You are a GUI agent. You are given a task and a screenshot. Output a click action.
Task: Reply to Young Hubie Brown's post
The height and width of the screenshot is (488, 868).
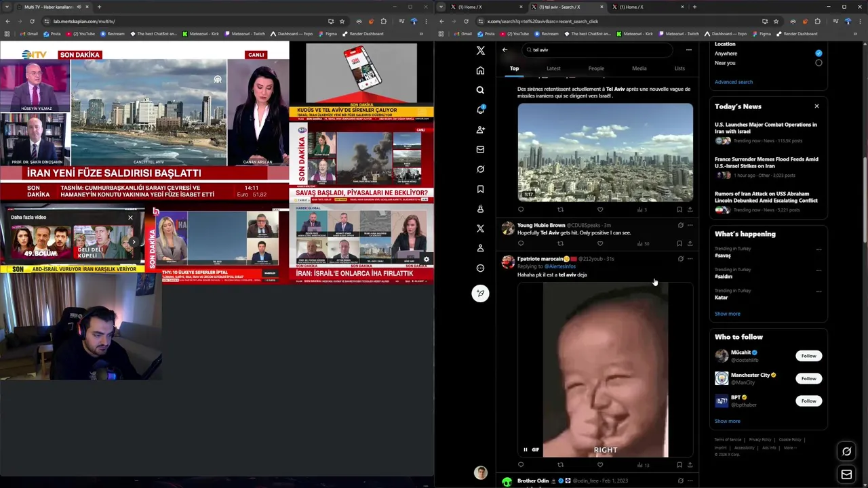[521, 243]
